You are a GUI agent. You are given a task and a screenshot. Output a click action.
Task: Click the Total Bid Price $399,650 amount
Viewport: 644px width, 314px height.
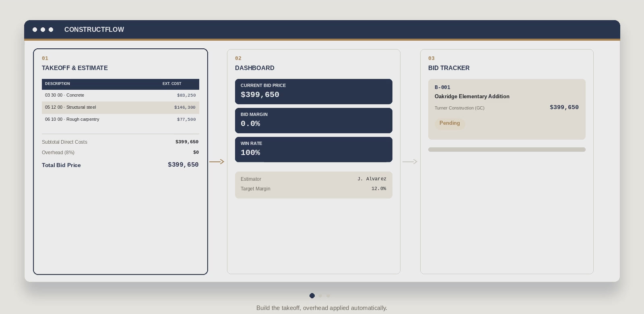pos(183,165)
